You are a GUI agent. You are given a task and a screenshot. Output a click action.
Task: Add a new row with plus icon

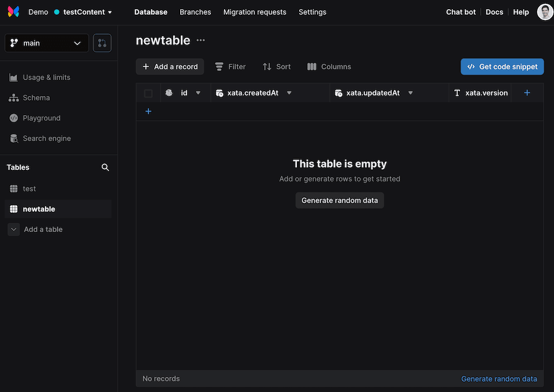tap(148, 111)
